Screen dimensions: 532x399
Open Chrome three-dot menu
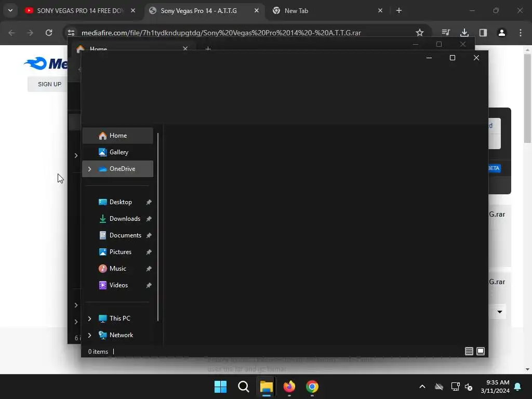click(x=521, y=33)
